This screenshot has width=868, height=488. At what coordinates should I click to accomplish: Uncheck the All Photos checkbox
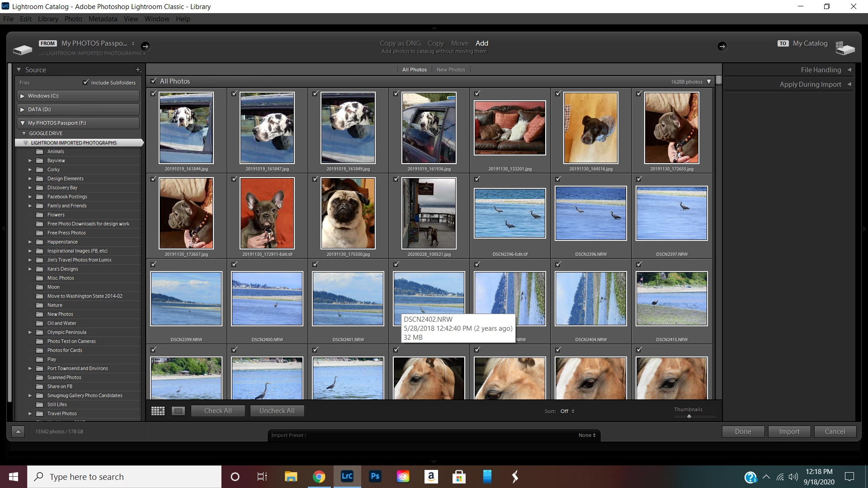pyautogui.click(x=153, y=81)
